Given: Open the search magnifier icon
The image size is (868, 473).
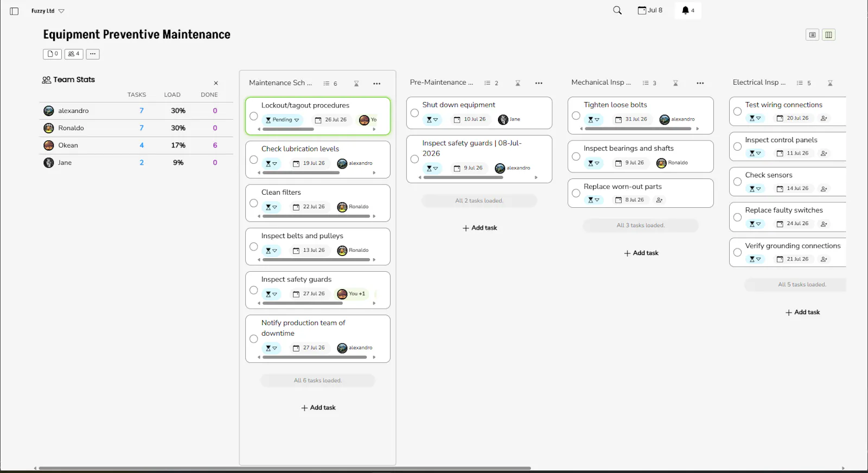Looking at the screenshot, I should pyautogui.click(x=617, y=10).
